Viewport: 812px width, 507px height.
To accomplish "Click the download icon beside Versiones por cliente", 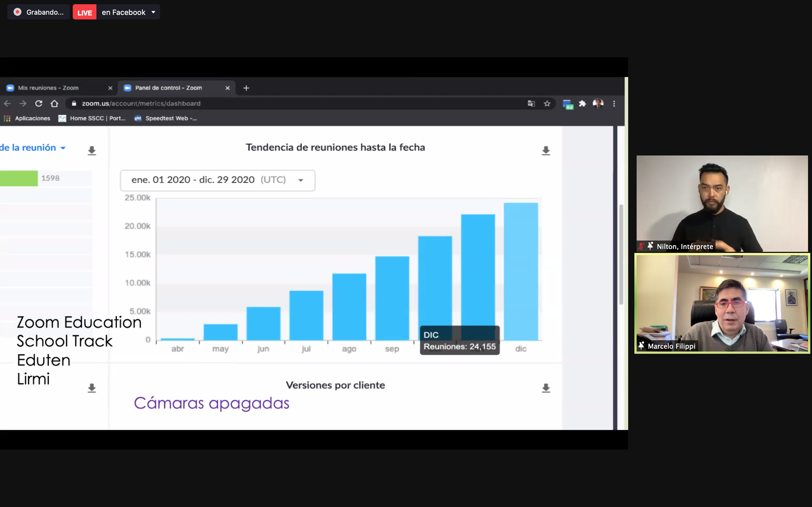I will pos(546,388).
